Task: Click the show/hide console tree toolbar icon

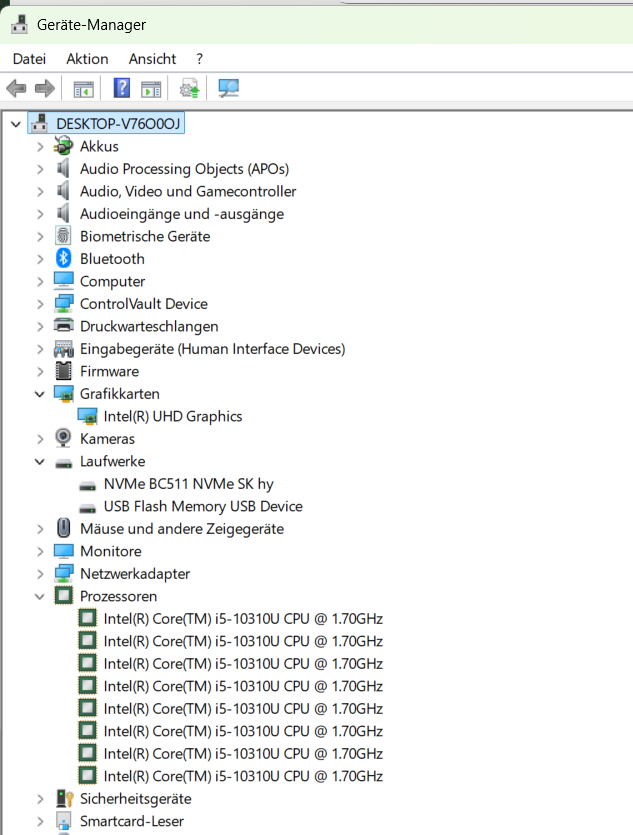Action: click(x=84, y=88)
